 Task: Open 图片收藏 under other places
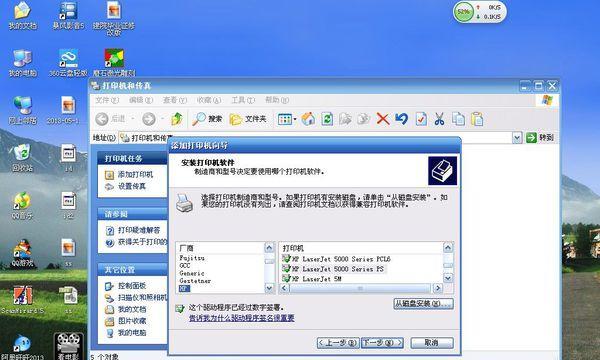[132, 321]
